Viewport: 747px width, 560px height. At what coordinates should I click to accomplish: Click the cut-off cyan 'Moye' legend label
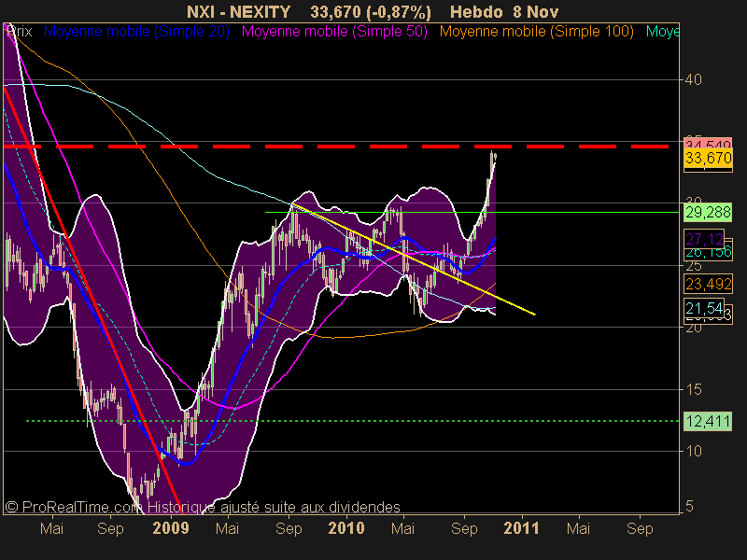(x=662, y=32)
